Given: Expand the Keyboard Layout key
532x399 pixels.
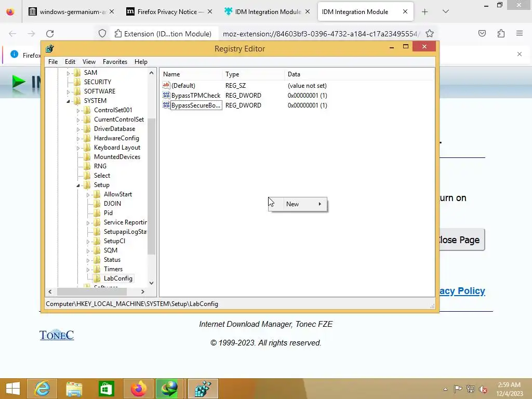Looking at the screenshot, I should [x=78, y=148].
